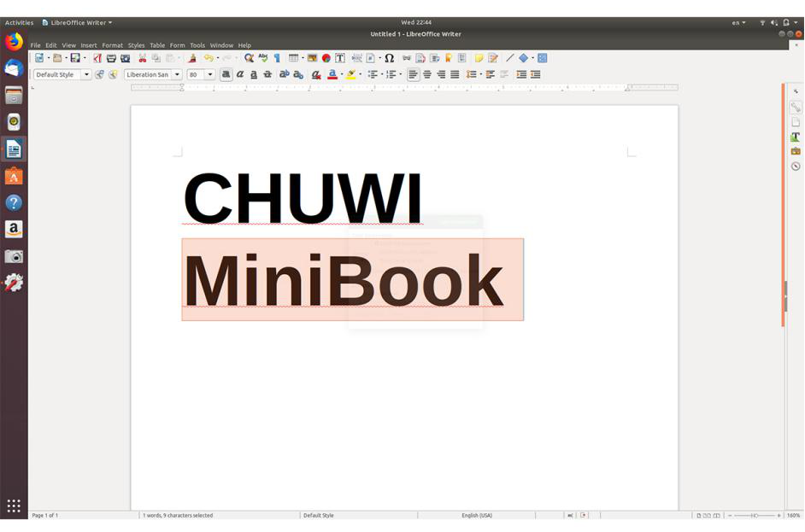Click the Clone Formatting paintbrush

pyautogui.click(x=192, y=58)
